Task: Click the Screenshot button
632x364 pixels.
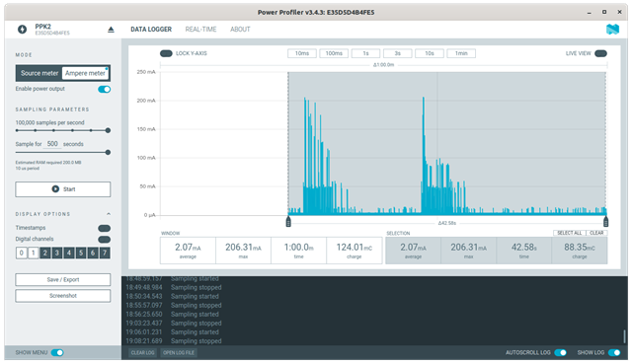Action: click(x=63, y=296)
